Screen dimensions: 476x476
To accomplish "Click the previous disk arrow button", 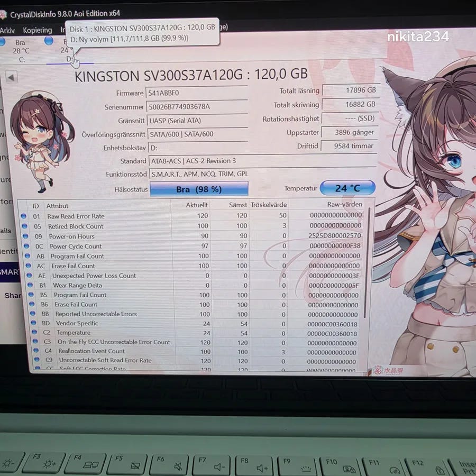I will (11, 77).
